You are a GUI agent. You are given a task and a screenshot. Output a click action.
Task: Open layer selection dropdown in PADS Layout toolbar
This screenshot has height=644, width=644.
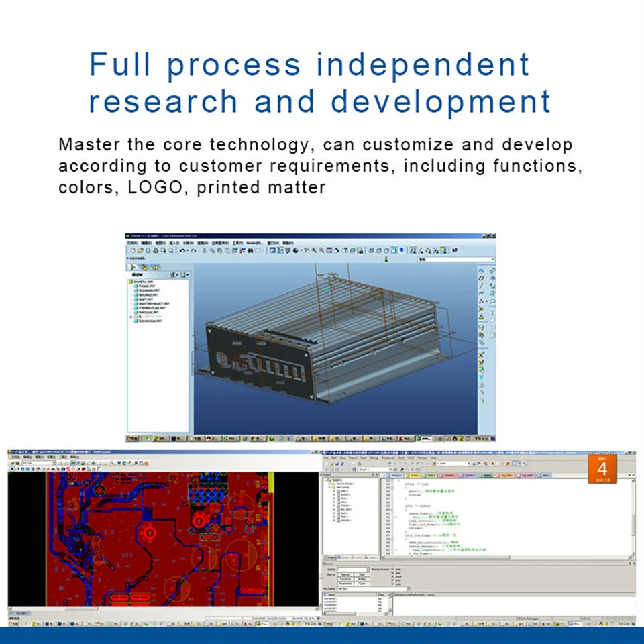coord(40,463)
